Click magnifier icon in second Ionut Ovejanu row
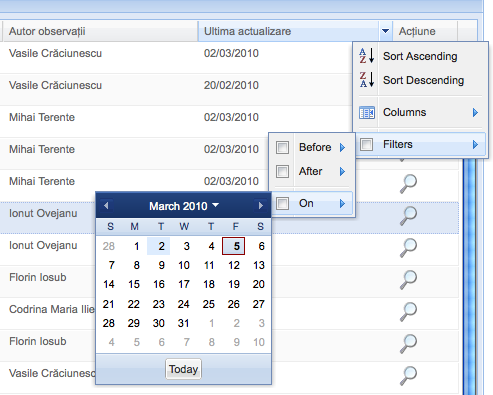493x395 pixels. [x=408, y=248]
